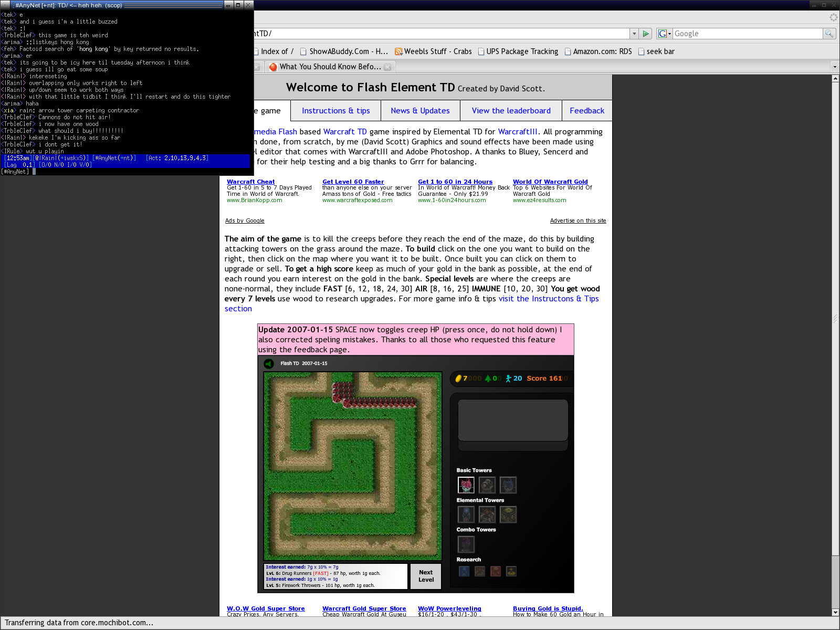Open Google search engine selector dropdown
Image resolution: width=840 pixels, height=630 pixels.
[665, 34]
